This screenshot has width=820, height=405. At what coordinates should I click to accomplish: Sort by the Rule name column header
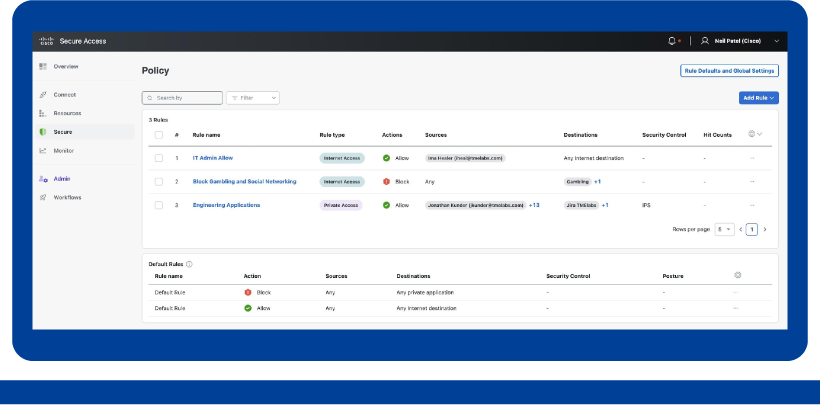(x=207, y=135)
